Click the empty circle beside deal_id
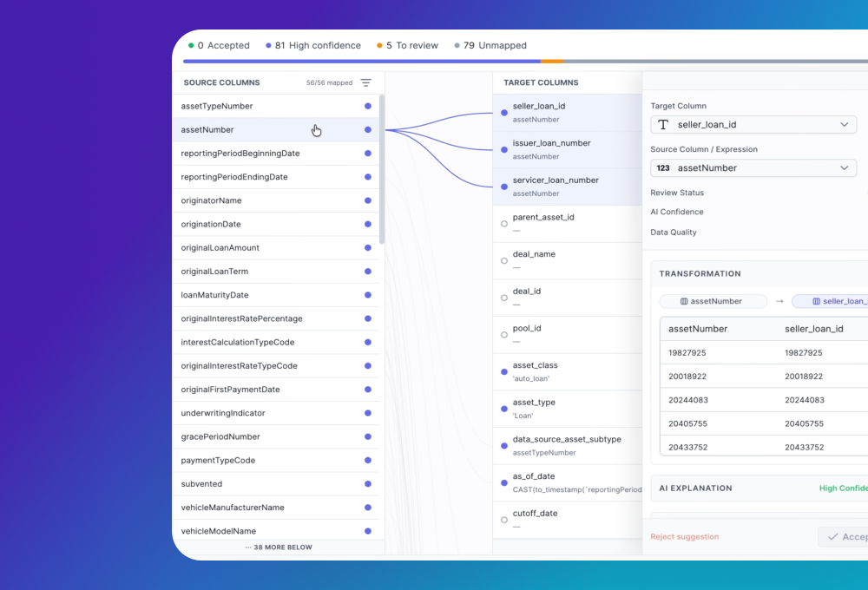868x590 pixels. pyautogui.click(x=503, y=298)
